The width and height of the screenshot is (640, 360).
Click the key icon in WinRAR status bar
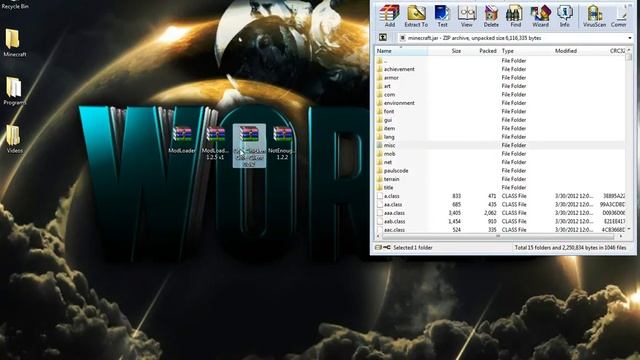pyautogui.click(x=387, y=247)
